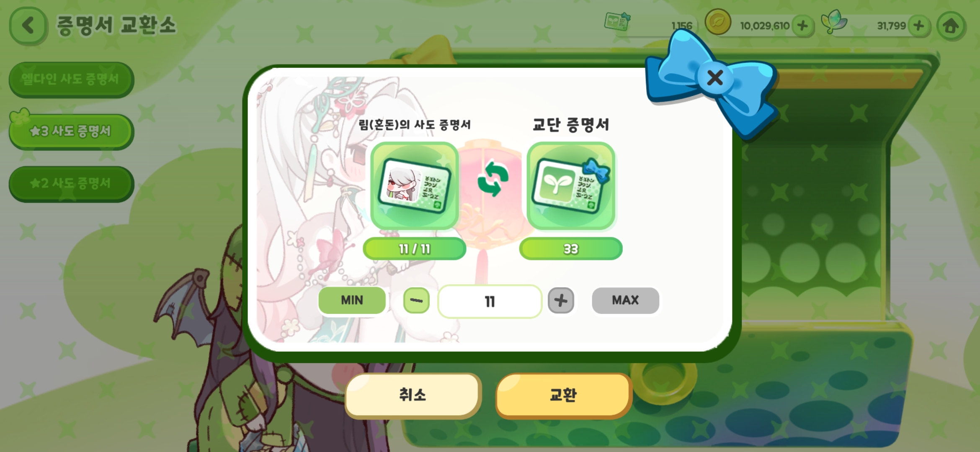
Task: Switch to ★2 사도 증명서 tab
Action: coord(71,183)
